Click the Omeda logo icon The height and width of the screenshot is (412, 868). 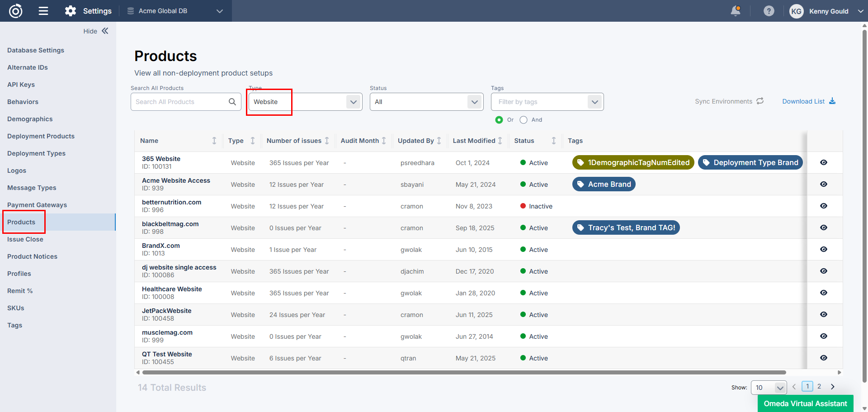tap(16, 11)
